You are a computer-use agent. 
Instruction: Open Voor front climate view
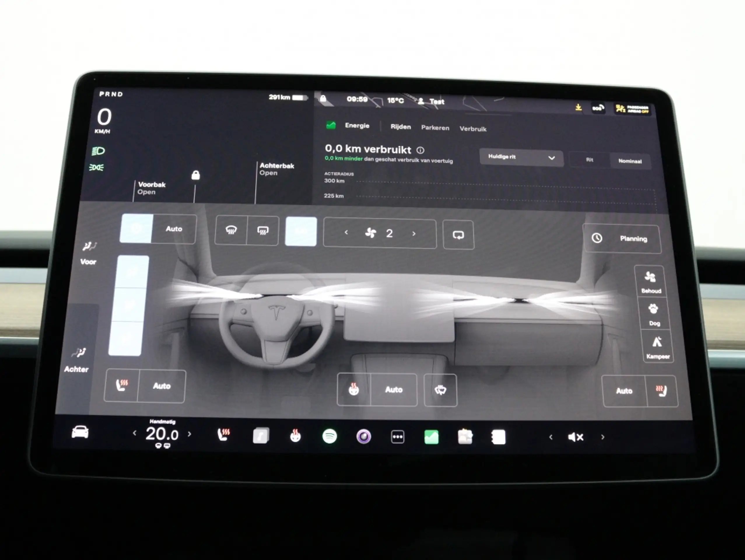pos(89,253)
